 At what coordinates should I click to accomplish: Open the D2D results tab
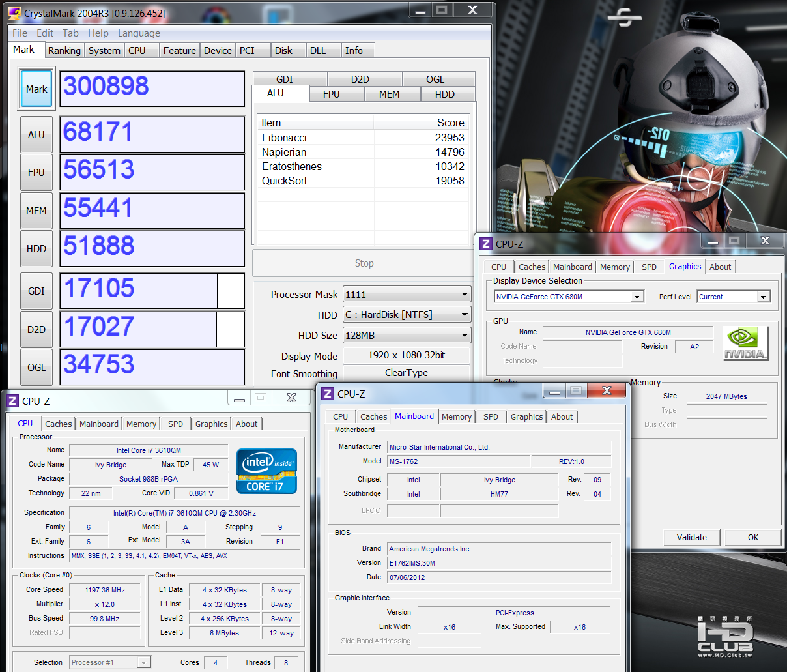tap(365, 79)
